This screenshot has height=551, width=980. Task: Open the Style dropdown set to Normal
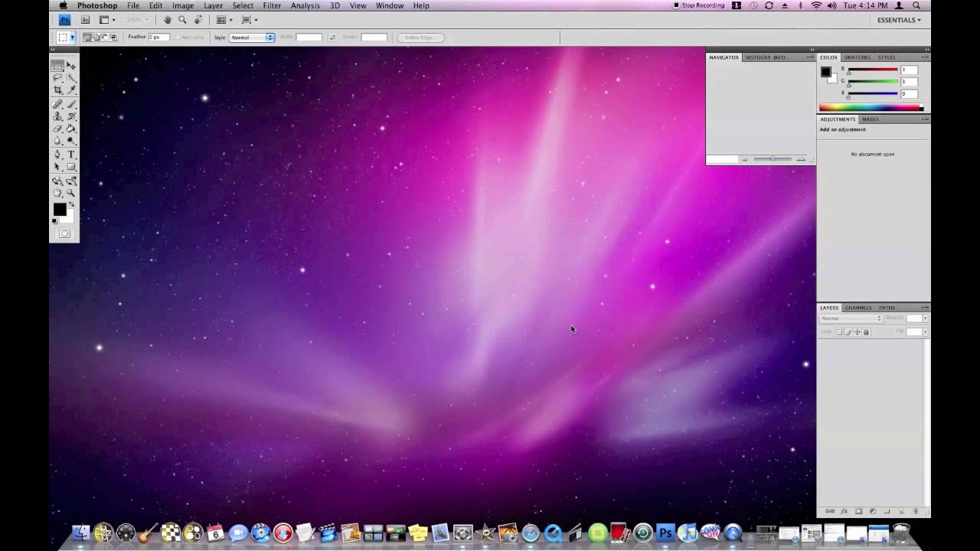(x=252, y=37)
